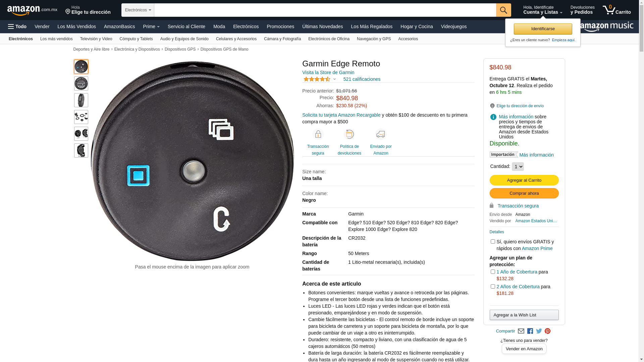This screenshot has width=644, height=362.
Task: Select Celulares y Accesorios subcategory
Action: click(x=236, y=39)
